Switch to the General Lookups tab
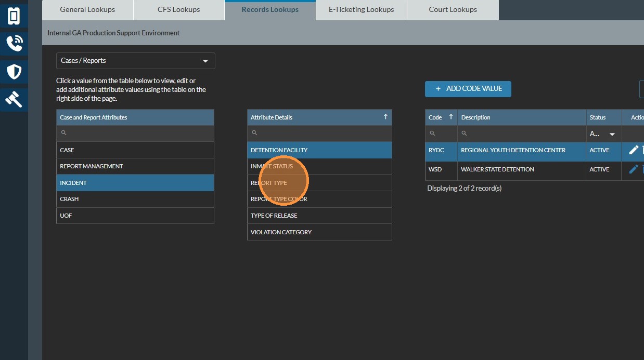The width and height of the screenshot is (644, 360). 87,10
